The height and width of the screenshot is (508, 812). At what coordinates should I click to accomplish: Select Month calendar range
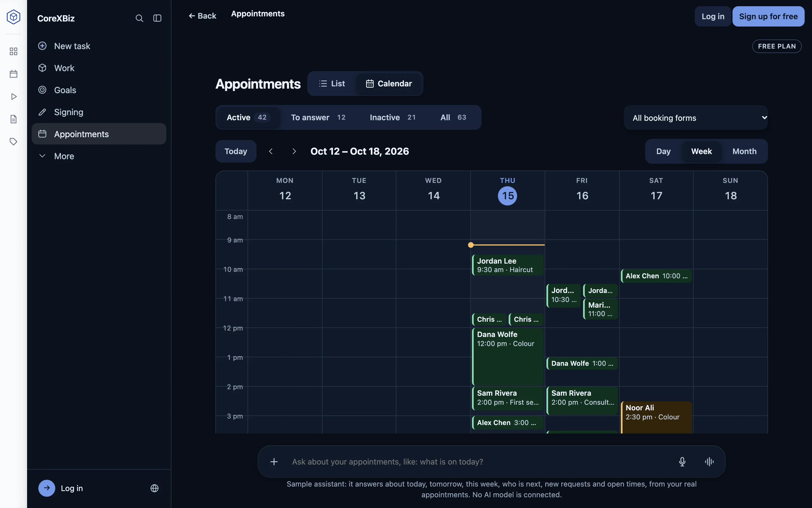point(744,151)
